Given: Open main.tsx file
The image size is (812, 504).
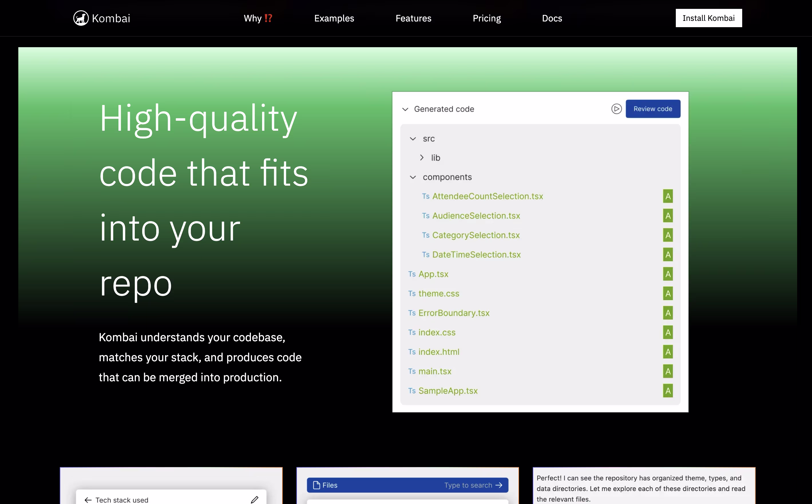Looking at the screenshot, I should click(435, 371).
